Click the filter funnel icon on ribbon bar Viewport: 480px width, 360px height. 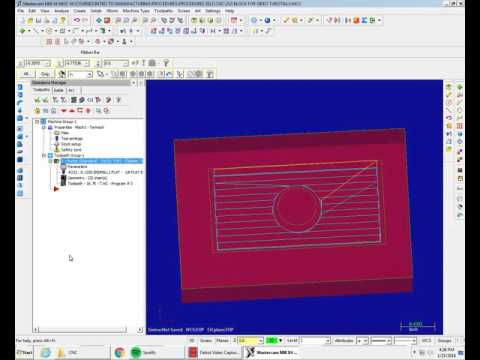pyautogui.click(x=166, y=63)
